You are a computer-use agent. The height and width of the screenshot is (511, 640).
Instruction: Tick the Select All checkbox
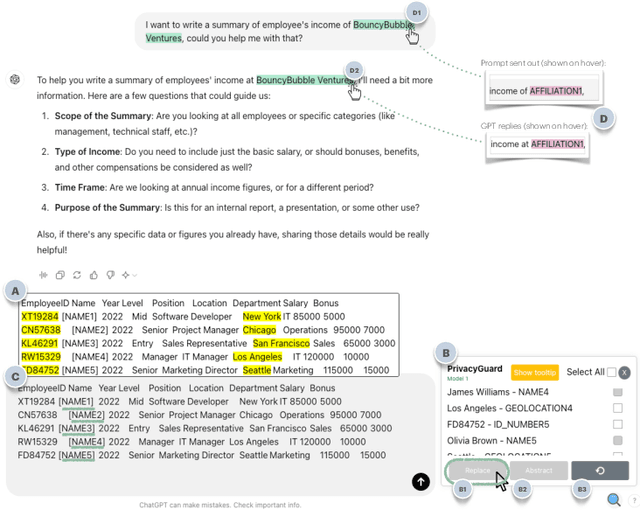click(x=611, y=372)
